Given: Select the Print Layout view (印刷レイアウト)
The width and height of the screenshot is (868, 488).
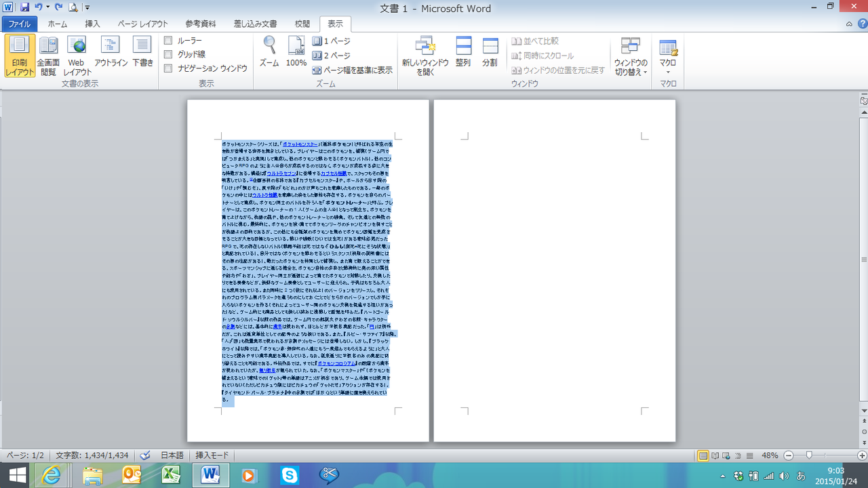Looking at the screenshot, I should (20, 56).
